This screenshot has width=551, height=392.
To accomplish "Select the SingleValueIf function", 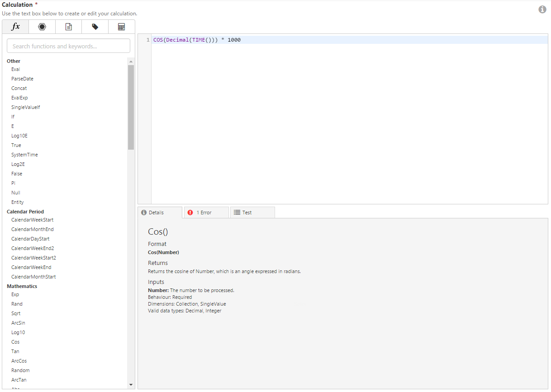I will pyautogui.click(x=25, y=107).
